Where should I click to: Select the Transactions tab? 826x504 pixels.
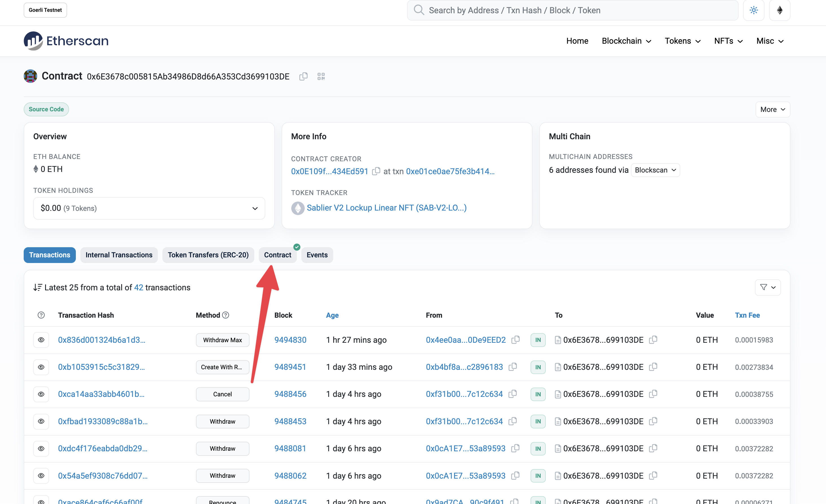click(x=50, y=255)
